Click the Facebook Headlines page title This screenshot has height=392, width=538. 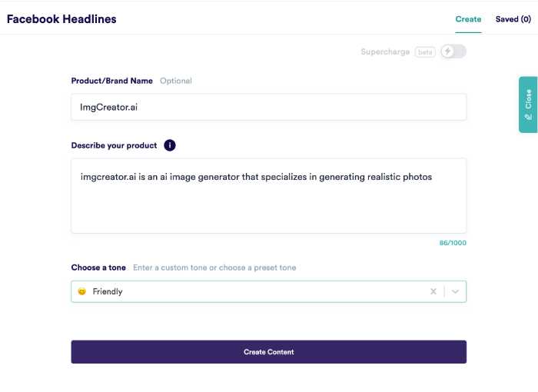pos(61,19)
